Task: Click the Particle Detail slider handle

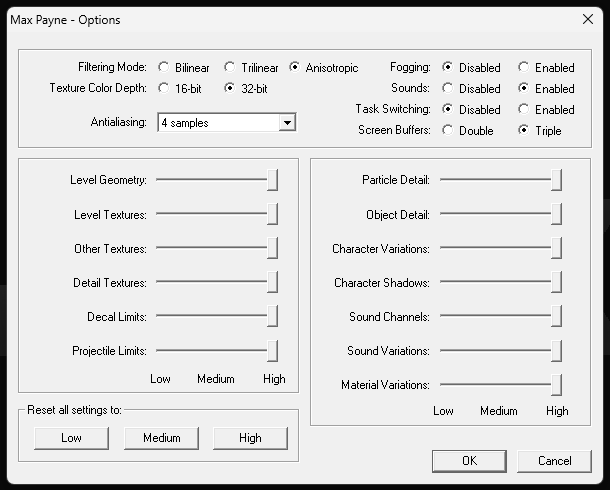Action: coord(556,180)
